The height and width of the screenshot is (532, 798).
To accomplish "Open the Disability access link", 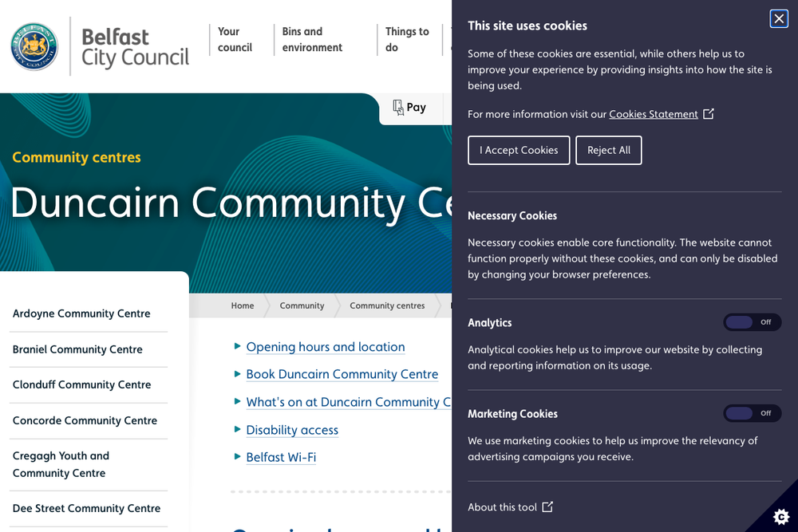I will tap(292, 430).
